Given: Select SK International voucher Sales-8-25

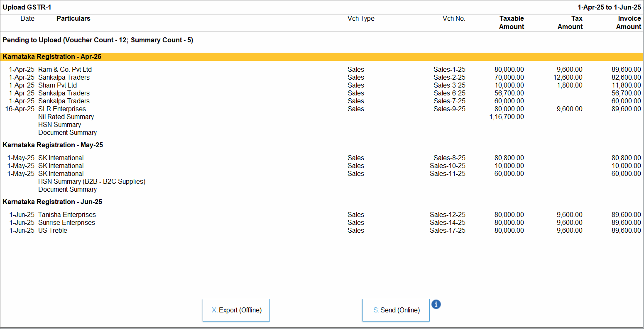Looking at the screenshot, I should point(61,158).
